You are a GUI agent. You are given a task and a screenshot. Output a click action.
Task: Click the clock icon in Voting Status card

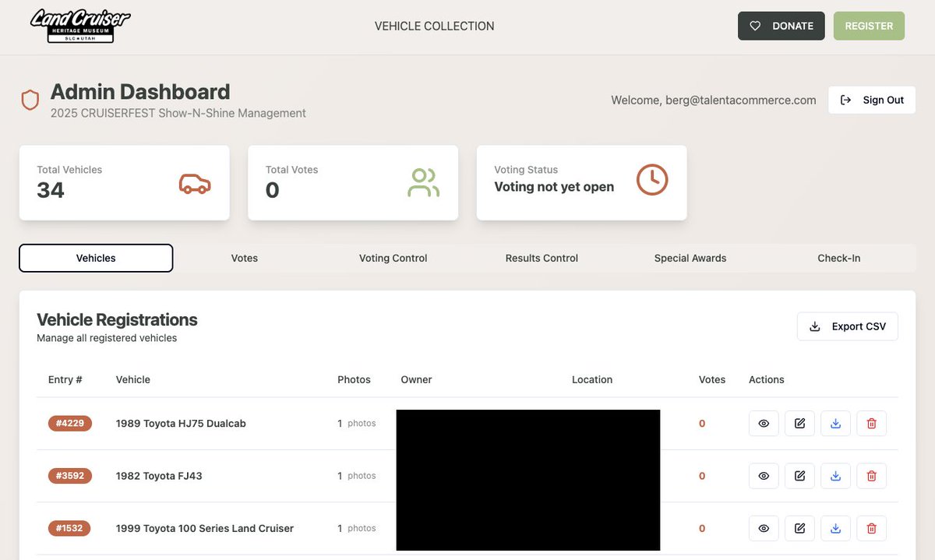pyautogui.click(x=652, y=180)
